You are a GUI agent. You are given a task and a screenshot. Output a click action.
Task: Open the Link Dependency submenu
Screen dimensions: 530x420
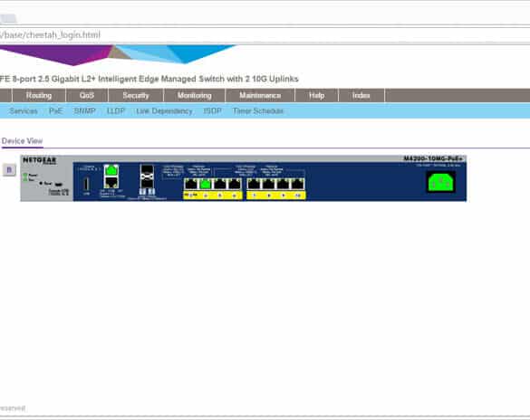tap(164, 111)
